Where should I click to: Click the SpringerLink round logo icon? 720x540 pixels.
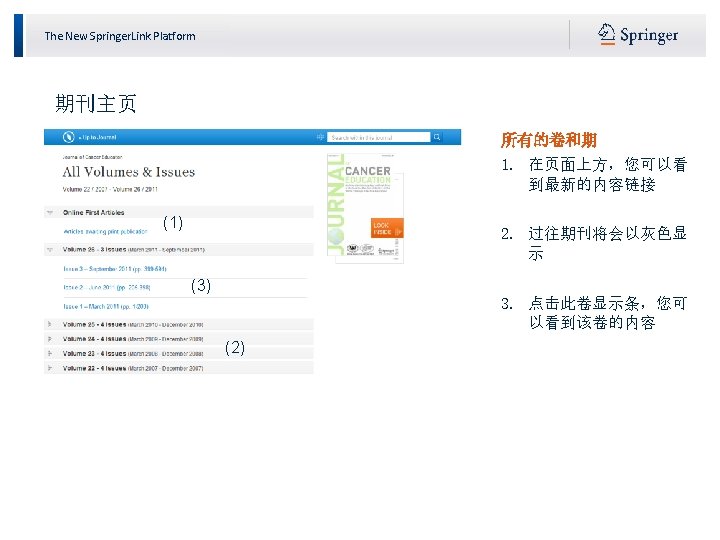[x=68, y=137]
